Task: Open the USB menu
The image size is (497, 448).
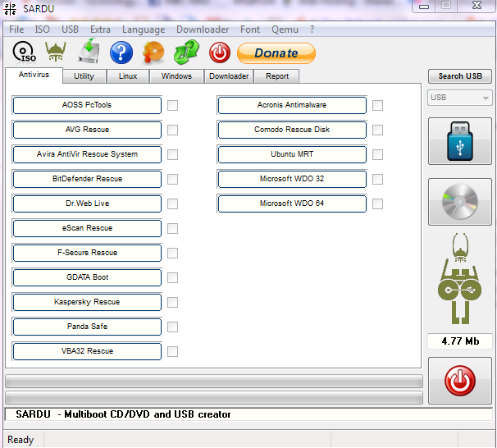Action: coord(70,30)
